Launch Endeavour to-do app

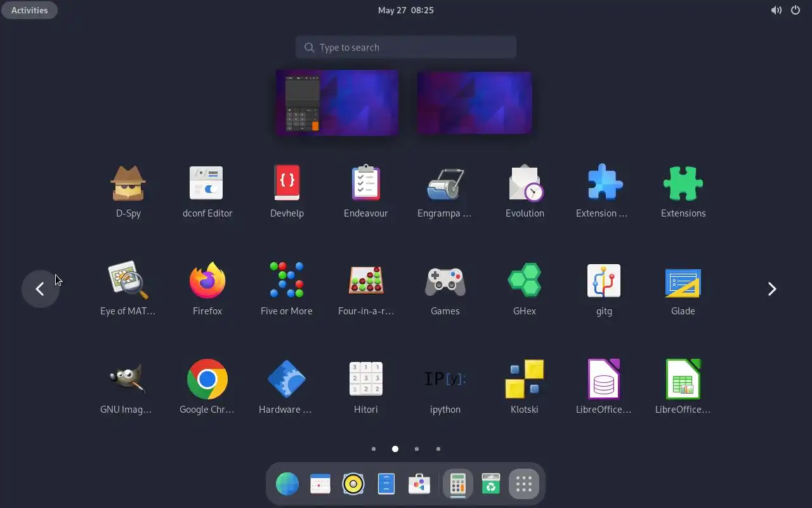pos(366,192)
